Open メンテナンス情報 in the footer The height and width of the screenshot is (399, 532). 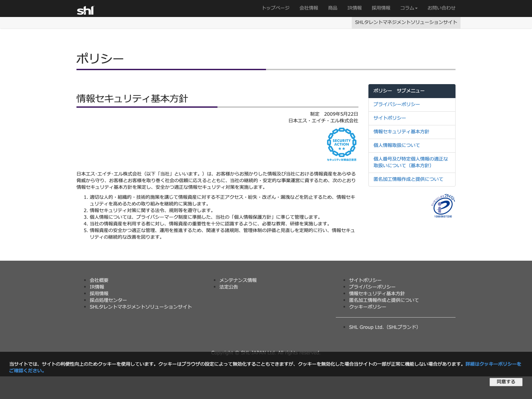238,280
